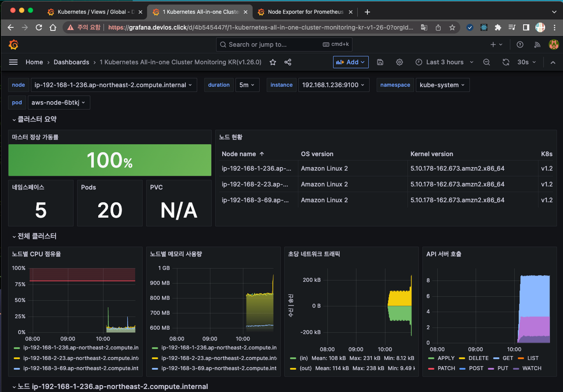
Task: Save the dashboard with disk icon
Action: pos(380,62)
